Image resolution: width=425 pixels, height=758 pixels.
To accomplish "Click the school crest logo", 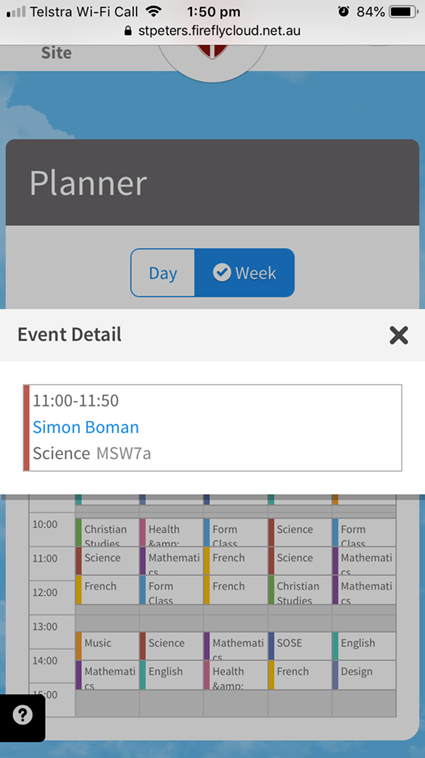I will (212, 53).
